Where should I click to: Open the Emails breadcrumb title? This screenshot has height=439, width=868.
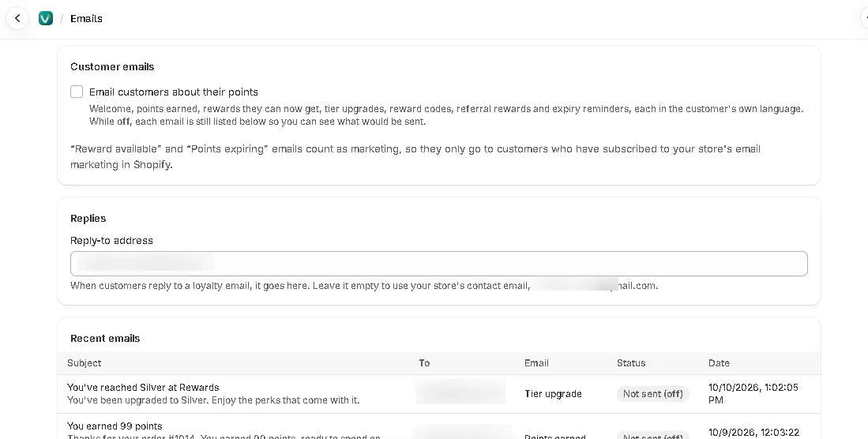(x=86, y=18)
